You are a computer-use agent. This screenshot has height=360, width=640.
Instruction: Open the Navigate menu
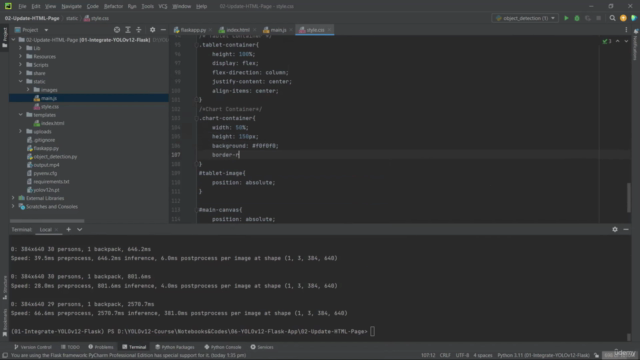[71, 6]
